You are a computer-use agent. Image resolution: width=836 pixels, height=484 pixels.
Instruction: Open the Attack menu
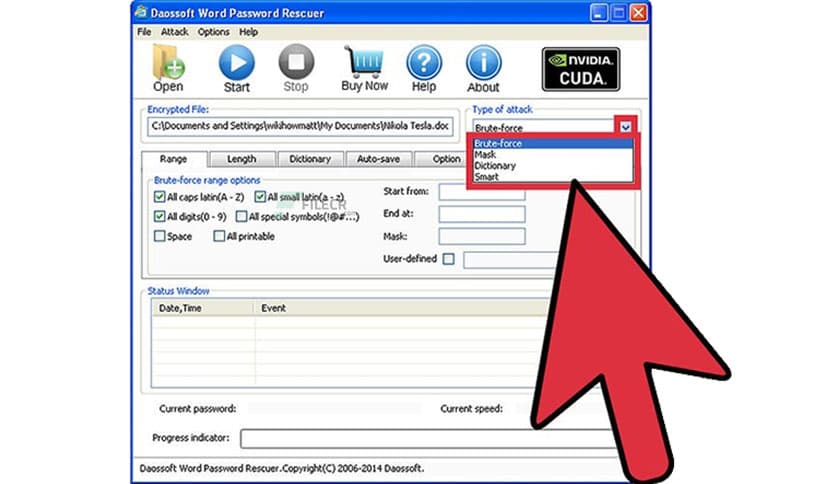[x=174, y=32]
